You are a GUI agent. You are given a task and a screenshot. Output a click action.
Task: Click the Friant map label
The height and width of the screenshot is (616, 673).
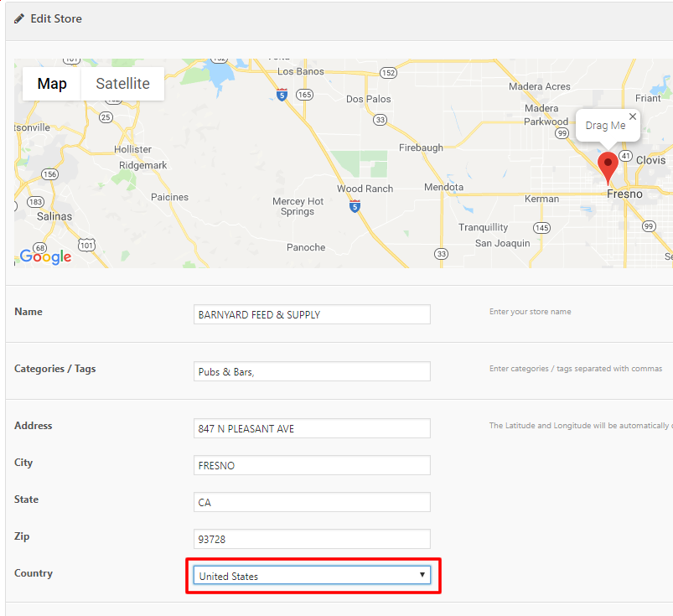pyautogui.click(x=648, y=98)
